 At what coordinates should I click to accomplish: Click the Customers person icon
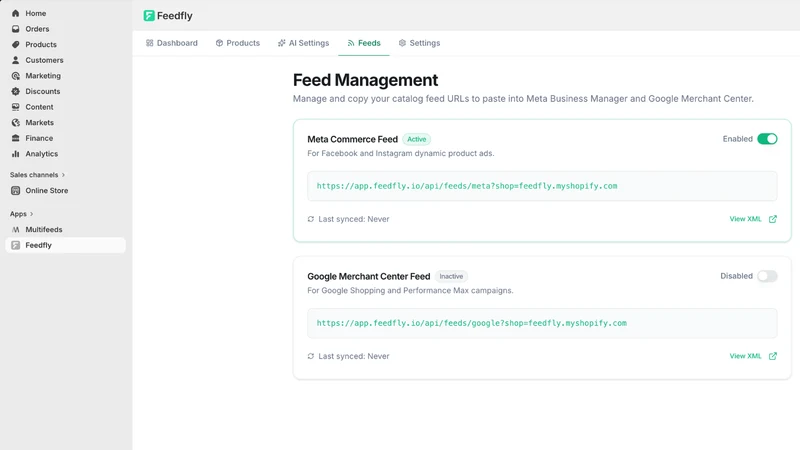(16, 60)
